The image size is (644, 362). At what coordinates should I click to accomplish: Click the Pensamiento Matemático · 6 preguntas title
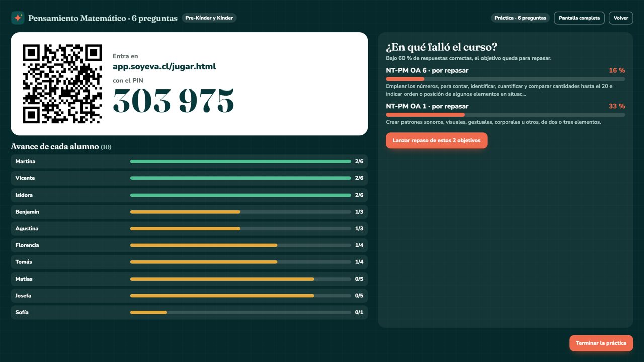103,18
